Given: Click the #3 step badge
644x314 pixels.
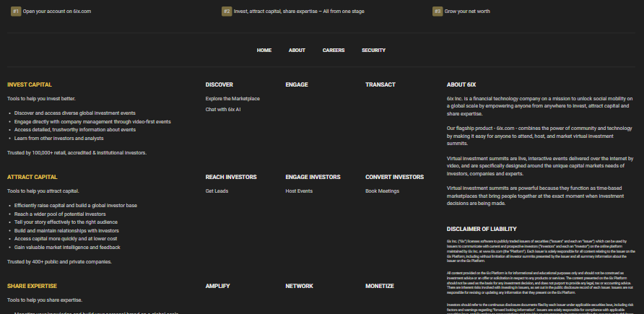Looking at the screenshot, I should click(x=438, y=12).
